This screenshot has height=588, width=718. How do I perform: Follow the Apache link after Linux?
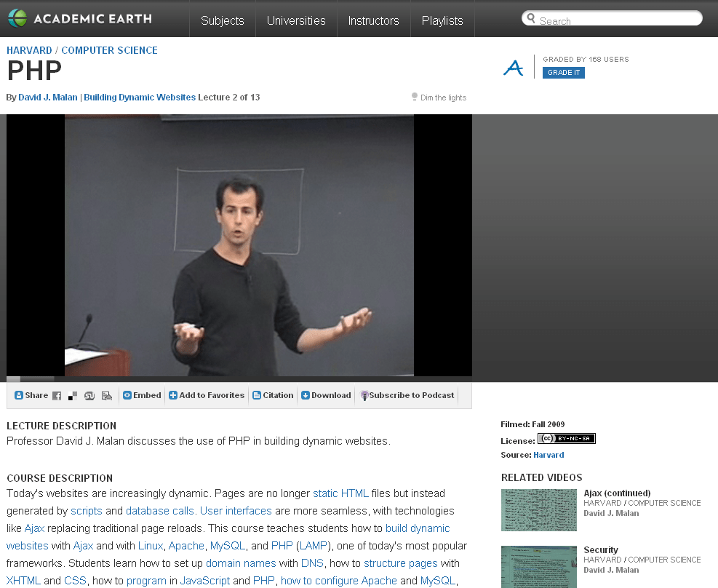coord(186,545)
